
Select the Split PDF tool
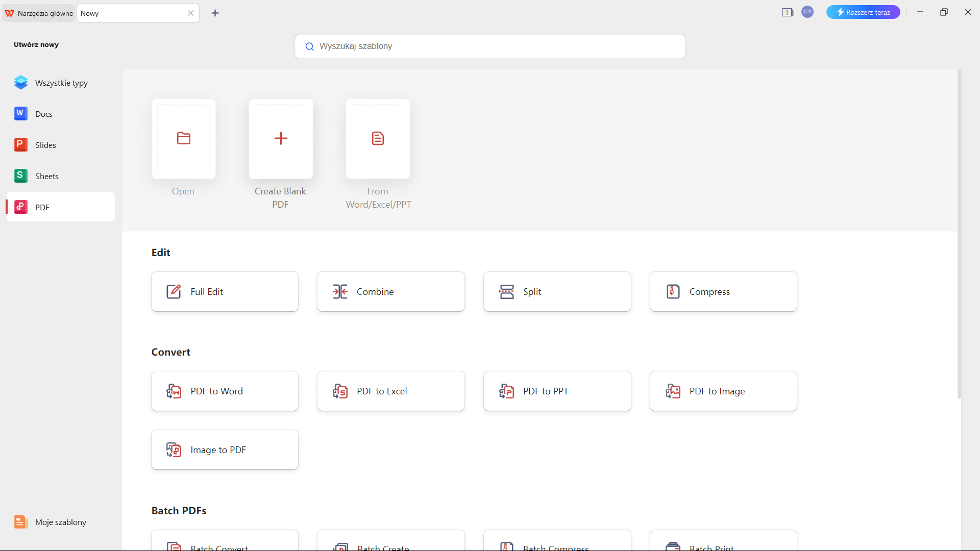coord(557,291)
